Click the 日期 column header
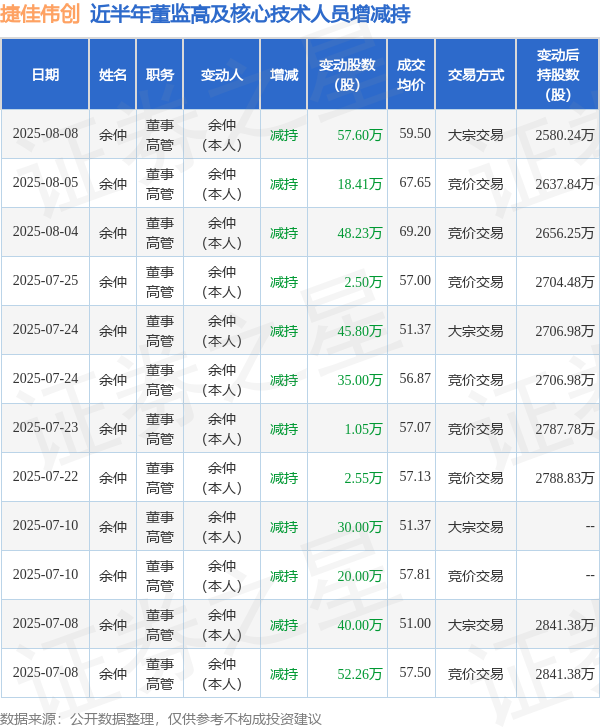The image size is (600, 728). click(46, 75)
